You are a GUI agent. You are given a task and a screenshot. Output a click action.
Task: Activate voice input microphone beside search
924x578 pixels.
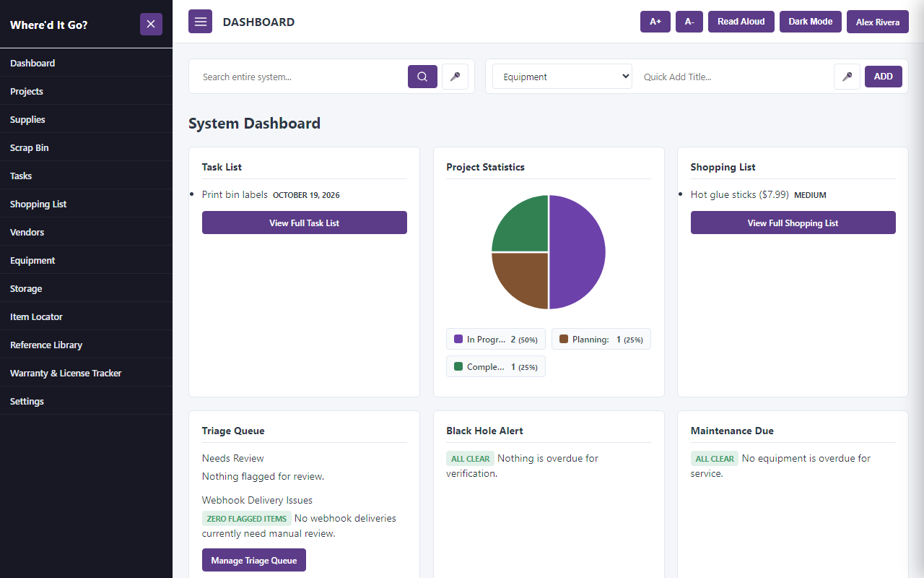pos(455,77)
